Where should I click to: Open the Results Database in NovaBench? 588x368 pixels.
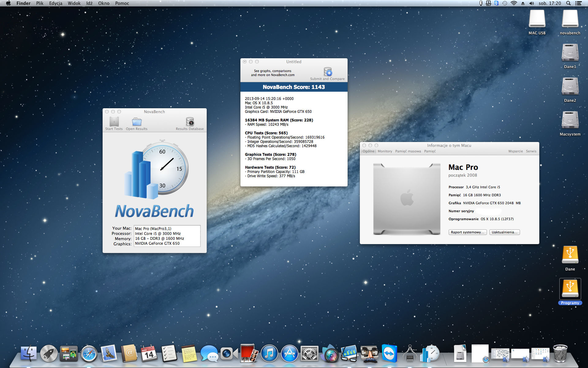[190, 122]
